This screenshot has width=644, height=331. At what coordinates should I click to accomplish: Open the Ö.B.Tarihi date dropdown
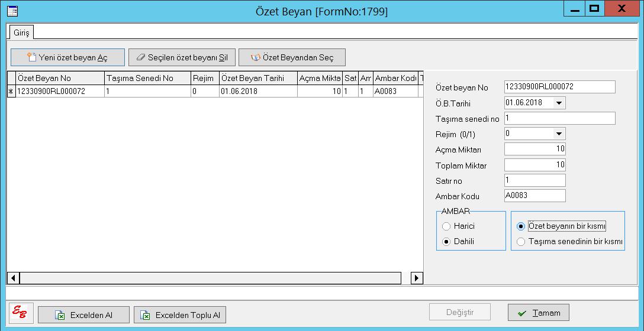click(x=559, y=103)
